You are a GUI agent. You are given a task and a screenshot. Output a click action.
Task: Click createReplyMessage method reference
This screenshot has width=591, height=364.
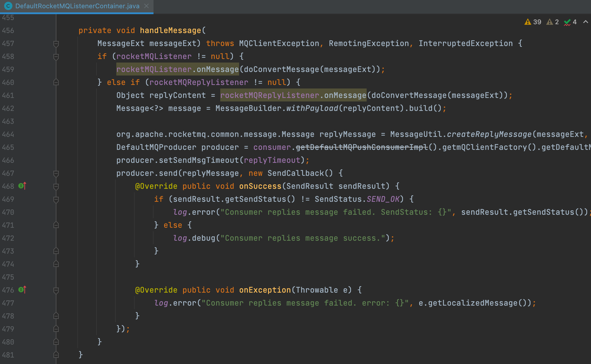tap(489, 134)
